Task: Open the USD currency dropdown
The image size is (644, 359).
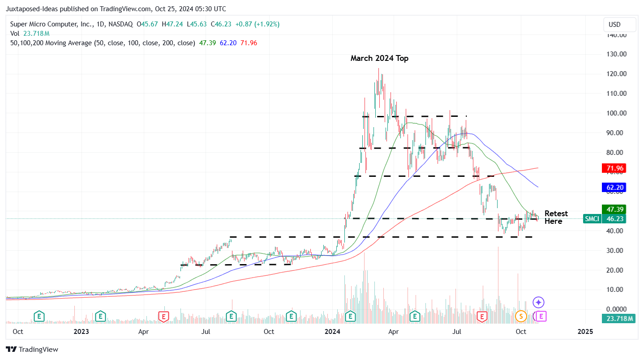Action: pyautogui.click(x=619, y=25)
